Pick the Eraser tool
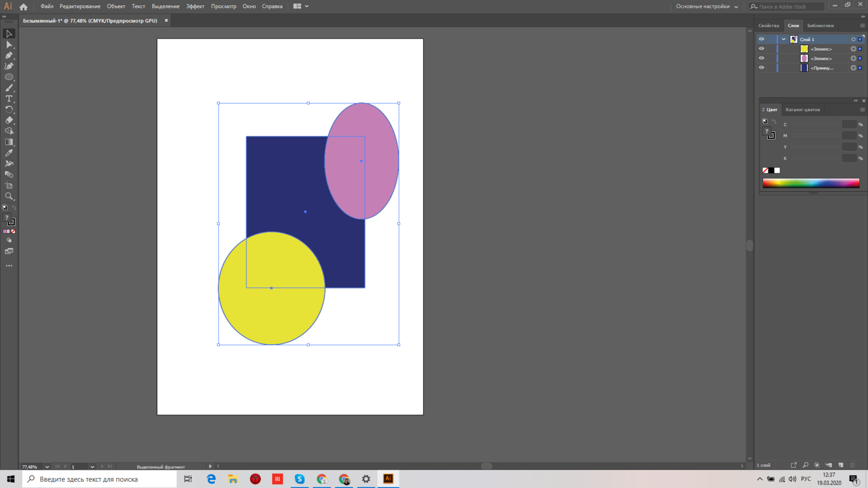Image resolution: width=868 pixels, height=488 pixels. [x=9, y=120]
